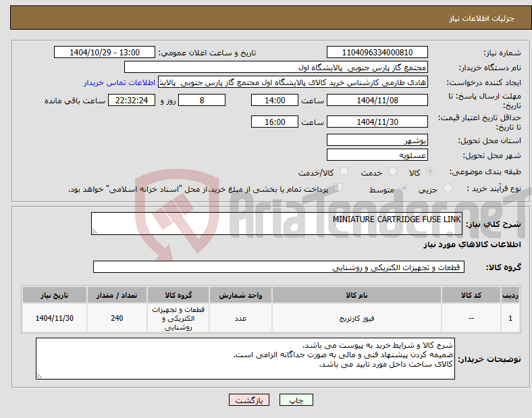Click the deadline time field 14:00
Image resolution: width=532 pixels, height=418 pixels.
(275, 100)
